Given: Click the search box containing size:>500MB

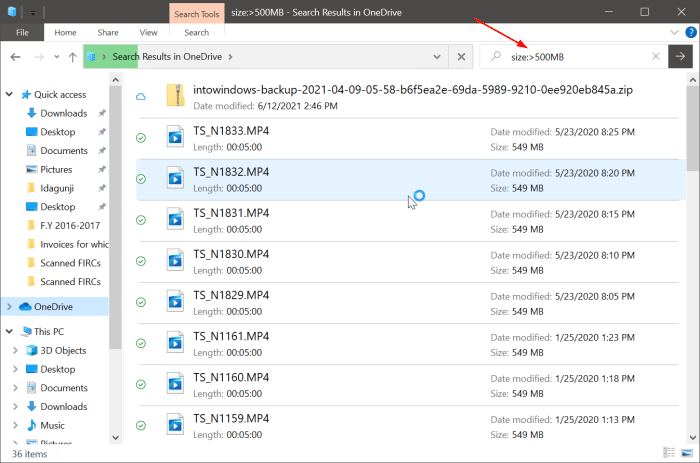Looking at the screenshot, I should coord(574,57).
